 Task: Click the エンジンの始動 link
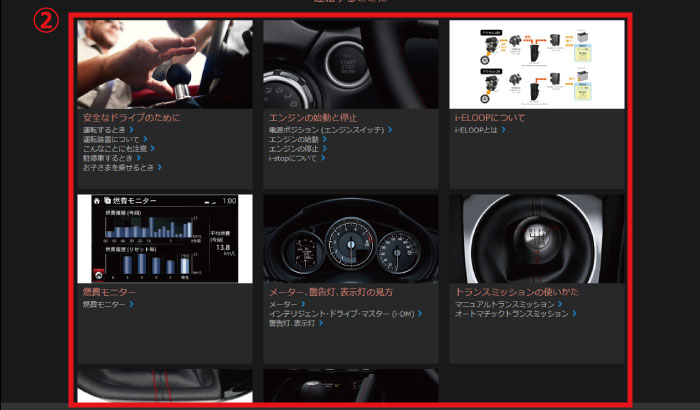tap(296, 139)
